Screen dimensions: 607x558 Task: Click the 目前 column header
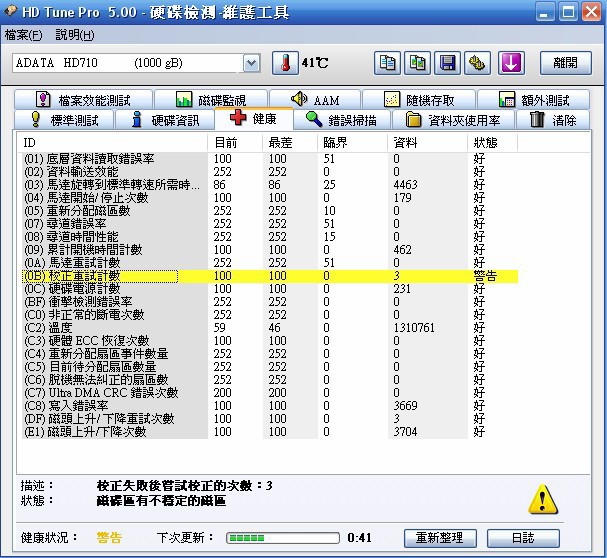235,143
